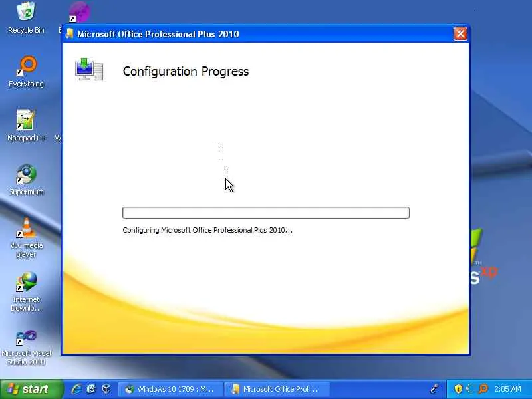Click the 'Configuration Progress' heading
532x399 pixels.
pyautogui.click(x=186, y=72)
